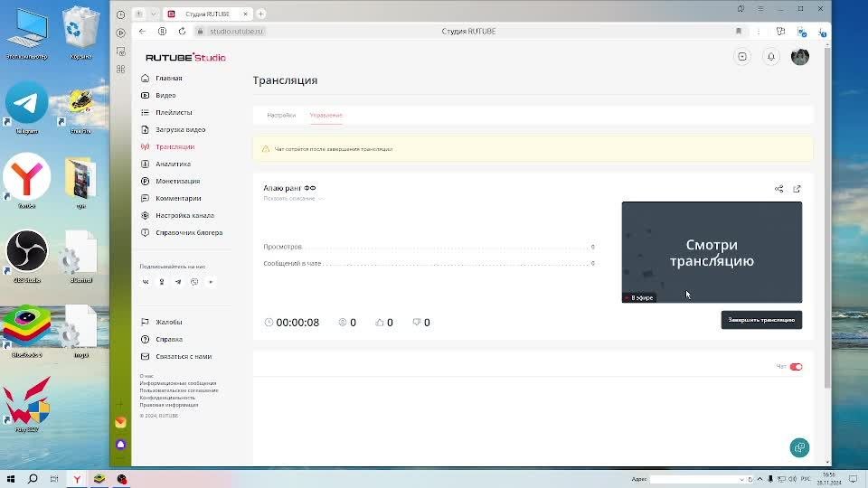Click the Смотри трансляцию preview thumbnail
This screenshot has width=868, height=488.
712,252
